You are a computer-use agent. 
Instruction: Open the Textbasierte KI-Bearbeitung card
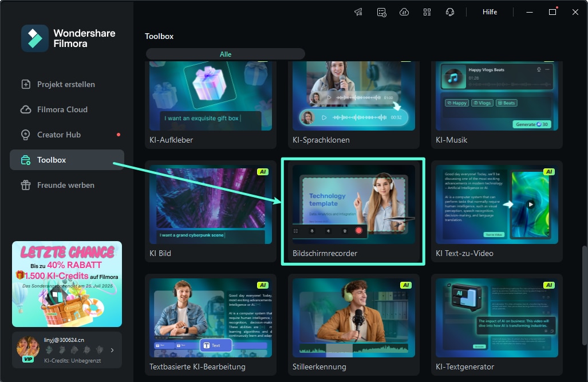pos(210,325)
